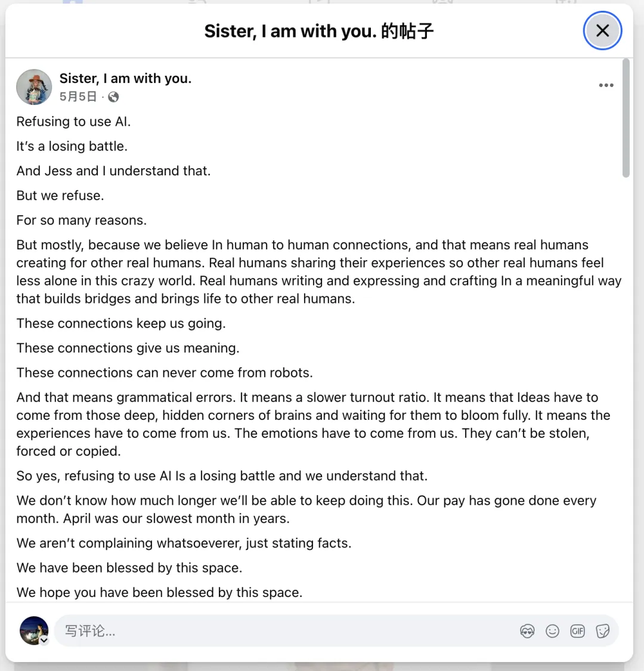The height and width of the screenshot is (671, 644).
Task: Click your profile picture beside the comment box
Action: [33, 630]
